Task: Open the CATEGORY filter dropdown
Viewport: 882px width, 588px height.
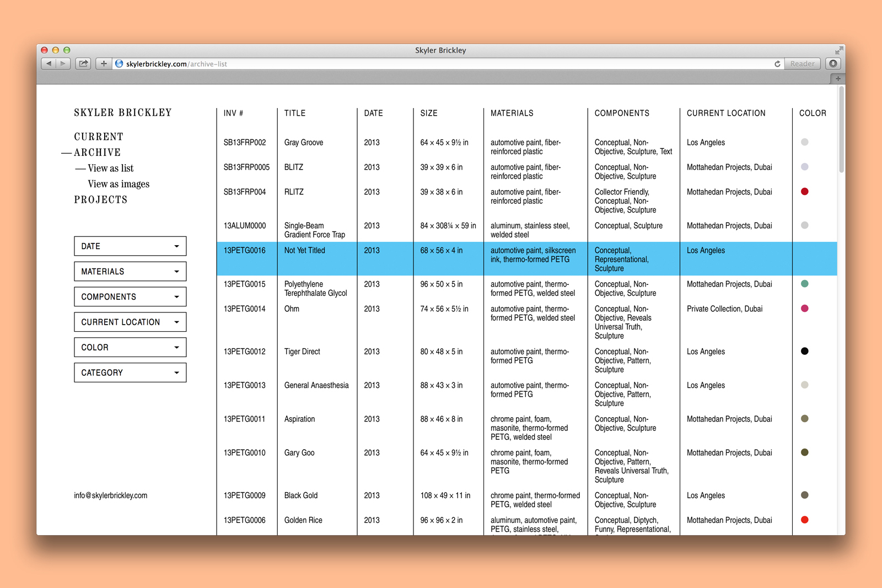Action: [130, 373]
